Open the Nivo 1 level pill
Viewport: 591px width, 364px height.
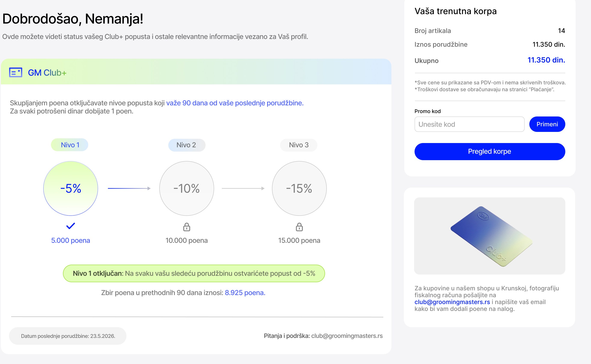70,145
